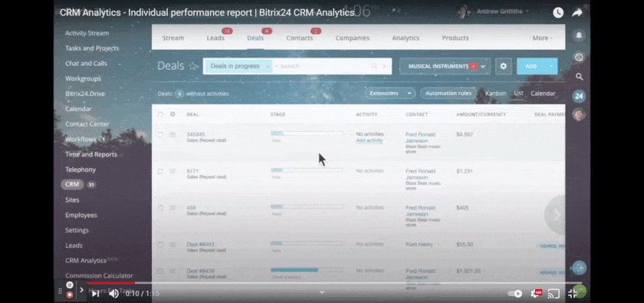The height and width of the screenshot is (303, 644).
Task: Click the notification bell icon
Action: pos(579,36)
